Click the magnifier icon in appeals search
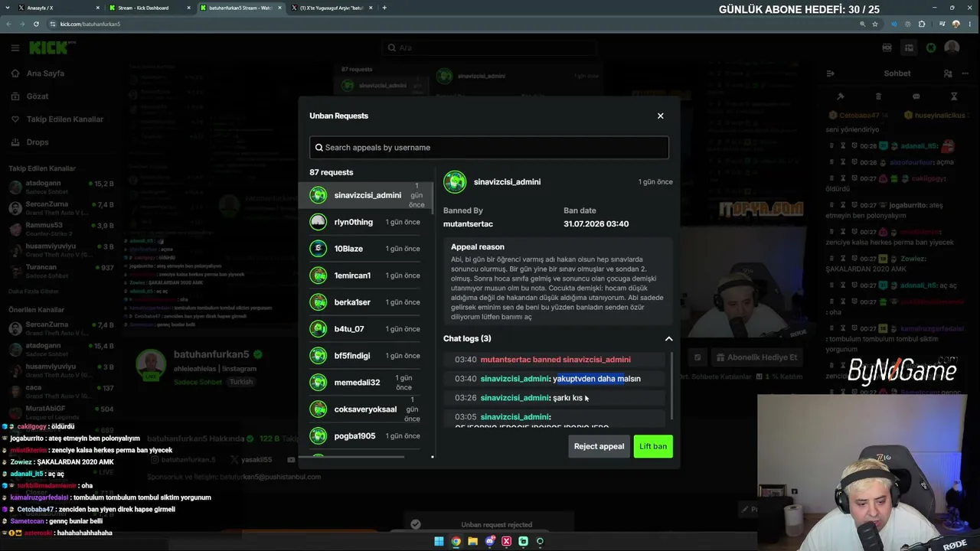 point(319,148)
